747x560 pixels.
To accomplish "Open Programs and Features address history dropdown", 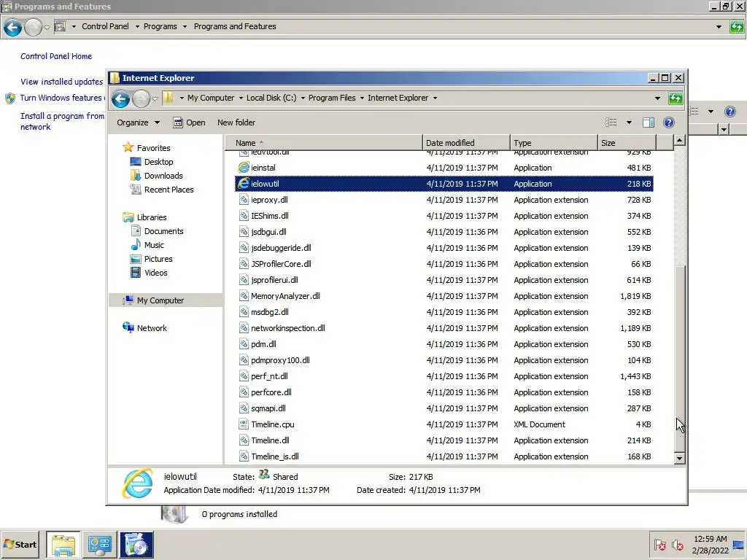I will point(719,27).
